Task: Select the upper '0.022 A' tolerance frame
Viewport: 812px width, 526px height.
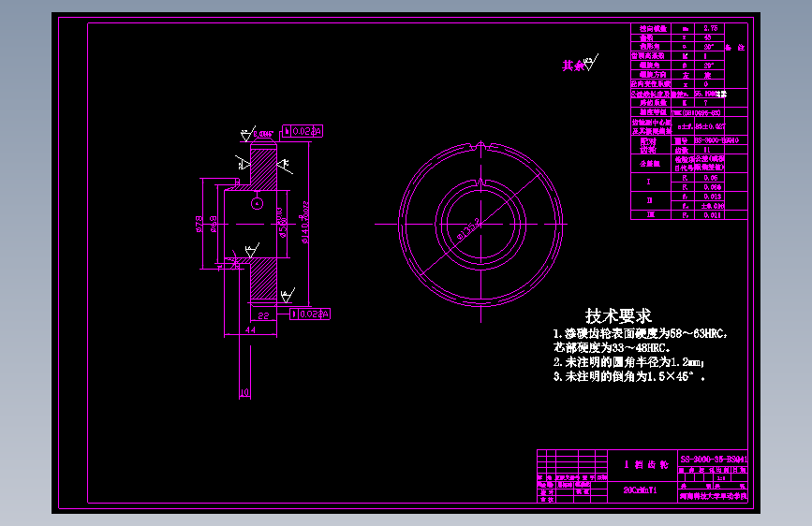Action: [x=303, y=131]
